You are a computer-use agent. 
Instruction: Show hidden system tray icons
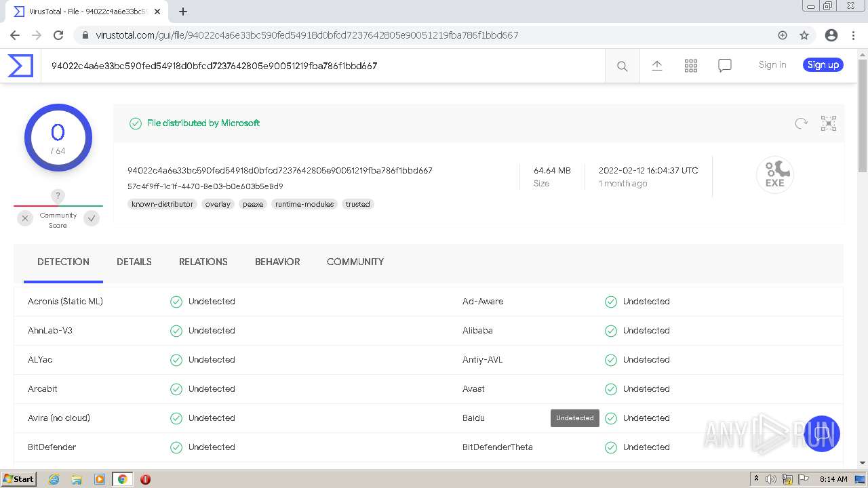pos(756,479)
